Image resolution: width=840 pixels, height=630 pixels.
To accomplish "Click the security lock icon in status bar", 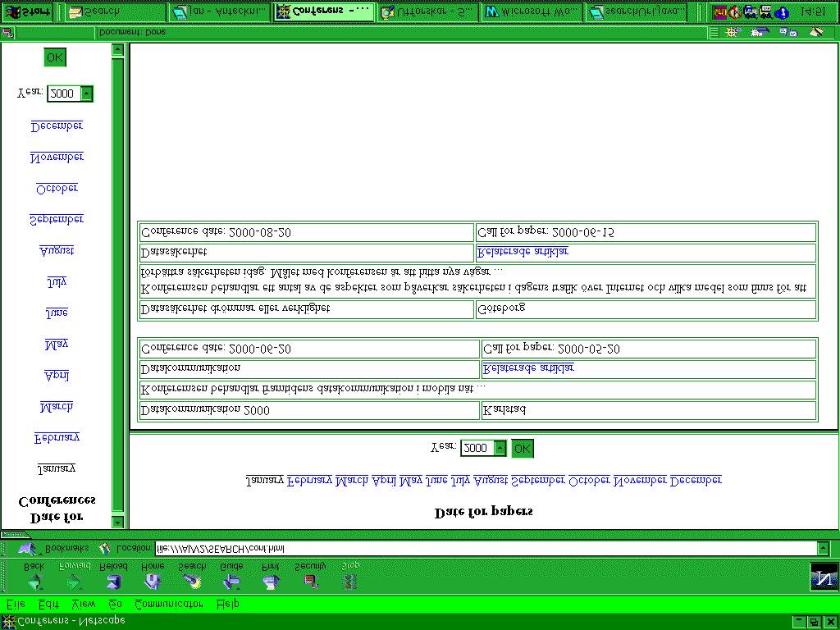I will click(7, 33).
